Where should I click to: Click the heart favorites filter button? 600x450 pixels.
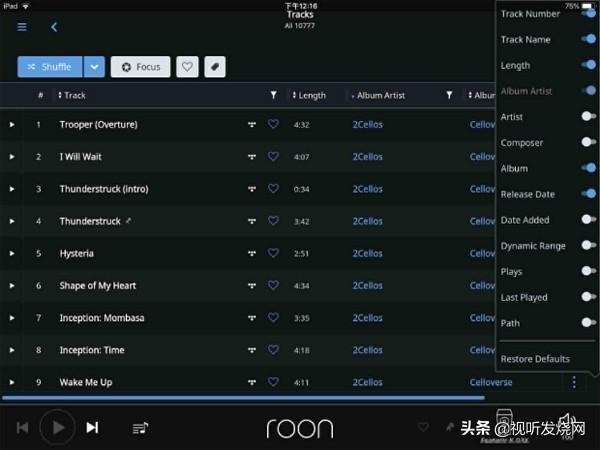pos(187,67)
